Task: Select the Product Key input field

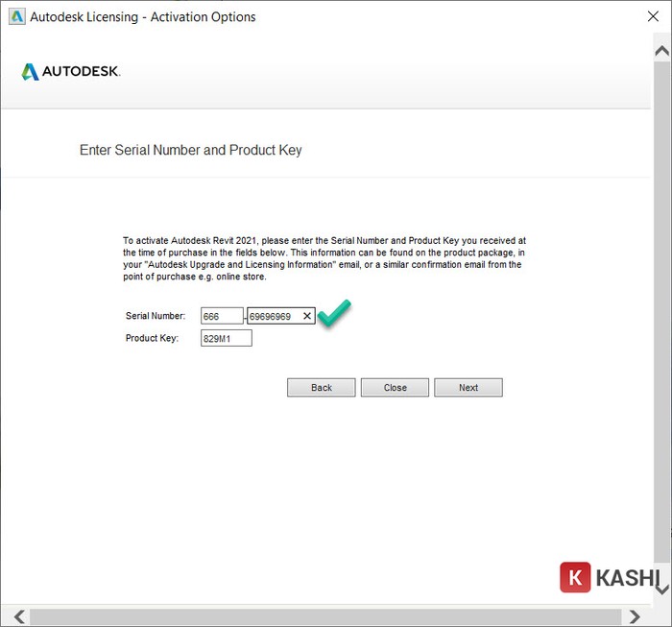Action: click(x=226, y=338)
